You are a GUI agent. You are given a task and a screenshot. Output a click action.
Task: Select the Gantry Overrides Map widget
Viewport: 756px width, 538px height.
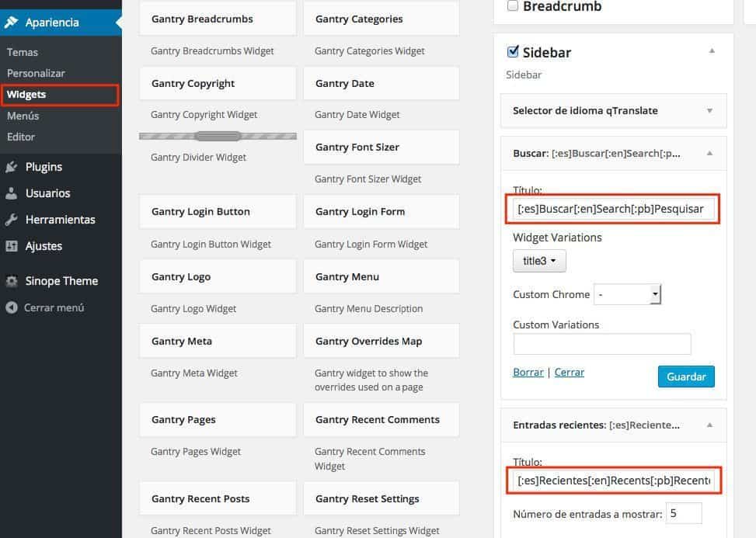point(381,342)
